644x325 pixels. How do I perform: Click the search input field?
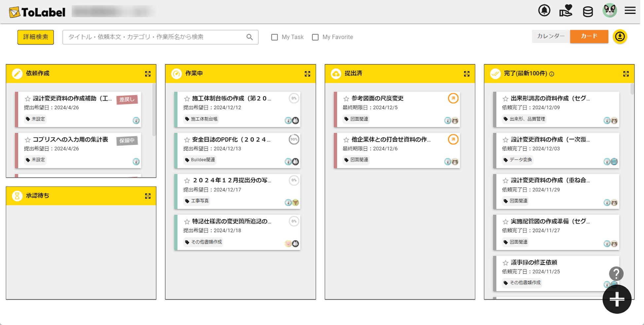pos(161,37)
